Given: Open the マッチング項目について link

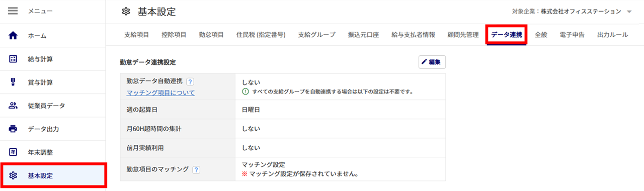Looking at the screenshot, I should 160,93.
